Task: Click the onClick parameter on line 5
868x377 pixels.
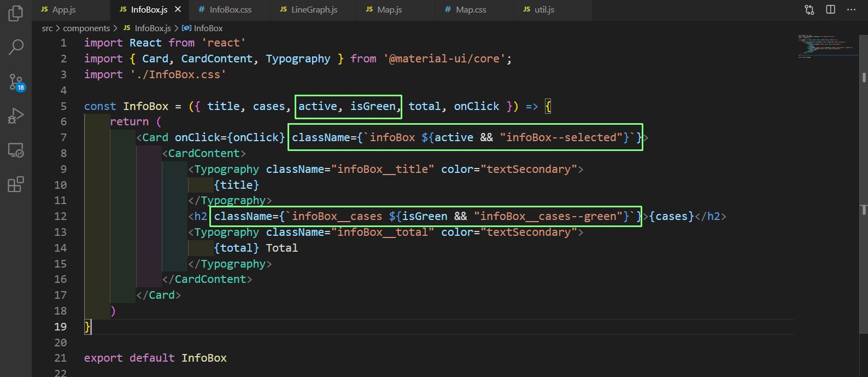Action: pyautogui.click(x=477, y=106)
